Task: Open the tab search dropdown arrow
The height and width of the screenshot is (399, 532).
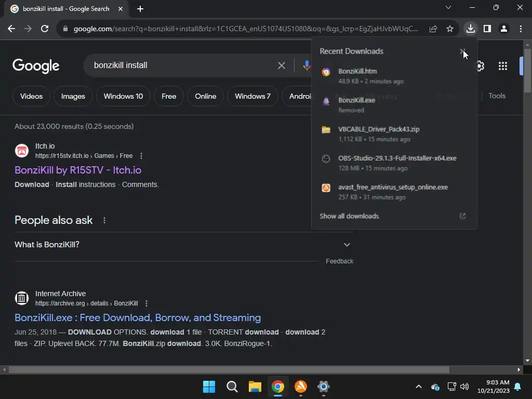Action: 448,7
